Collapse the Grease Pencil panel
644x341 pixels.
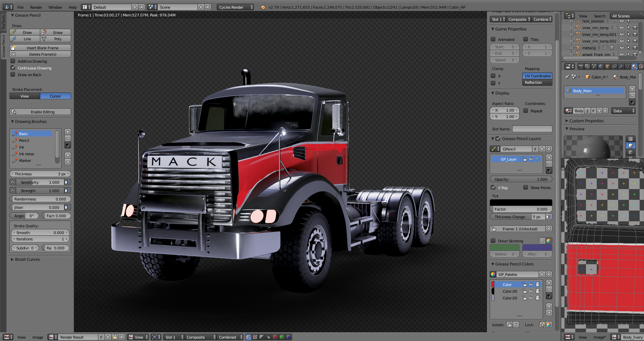point(12,15)
